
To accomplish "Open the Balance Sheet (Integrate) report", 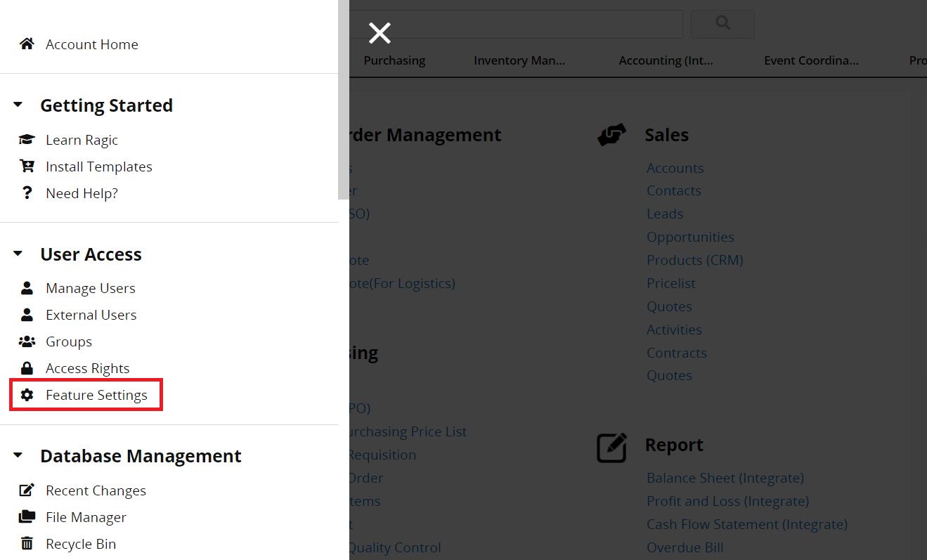I will [x=725, y=478].
